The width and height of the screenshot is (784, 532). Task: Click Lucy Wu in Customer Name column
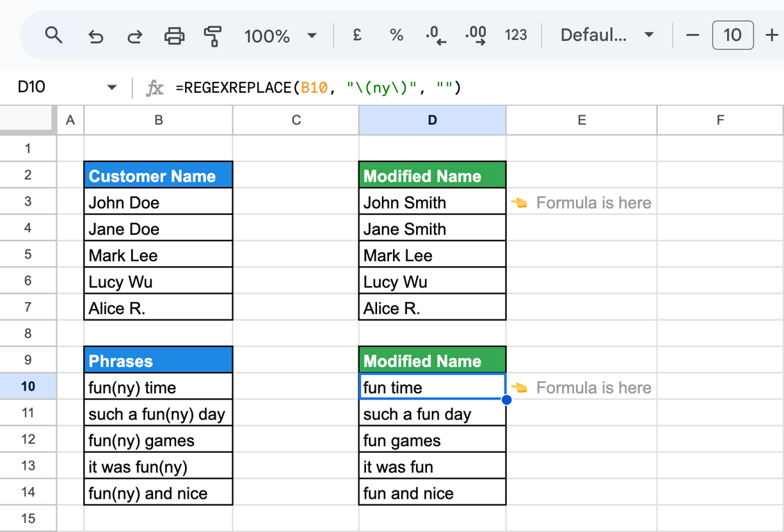pos(159,281)
